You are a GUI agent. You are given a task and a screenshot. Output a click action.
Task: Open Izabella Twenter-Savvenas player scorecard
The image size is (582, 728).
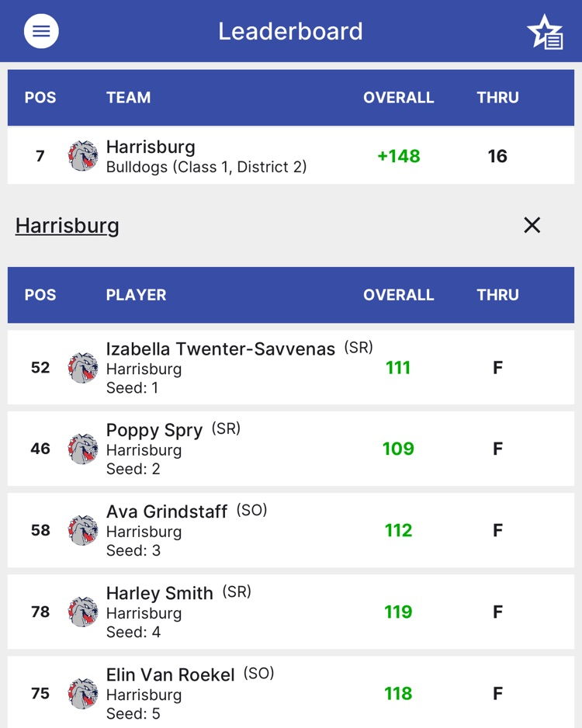coord(220,349)
